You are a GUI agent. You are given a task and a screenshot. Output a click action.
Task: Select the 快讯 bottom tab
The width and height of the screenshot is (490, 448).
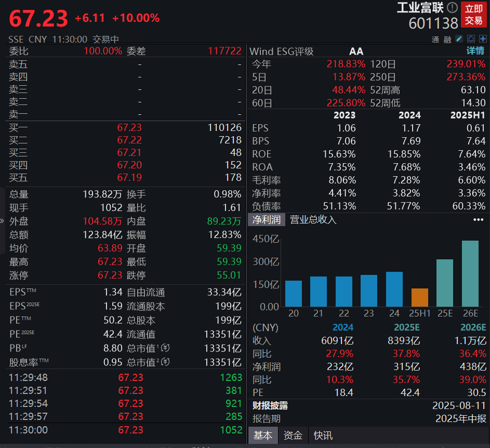point(323,435)
